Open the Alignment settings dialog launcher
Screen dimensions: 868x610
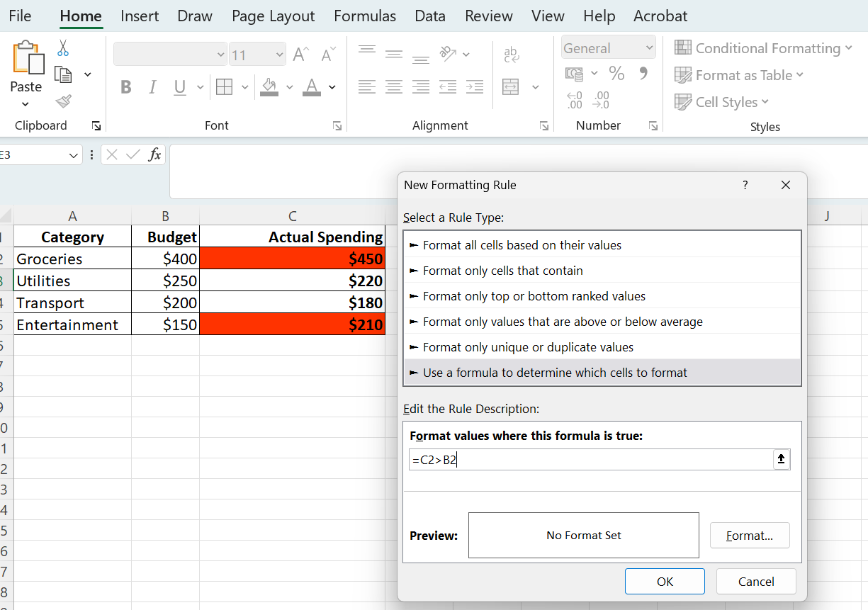tap(544, 126)
